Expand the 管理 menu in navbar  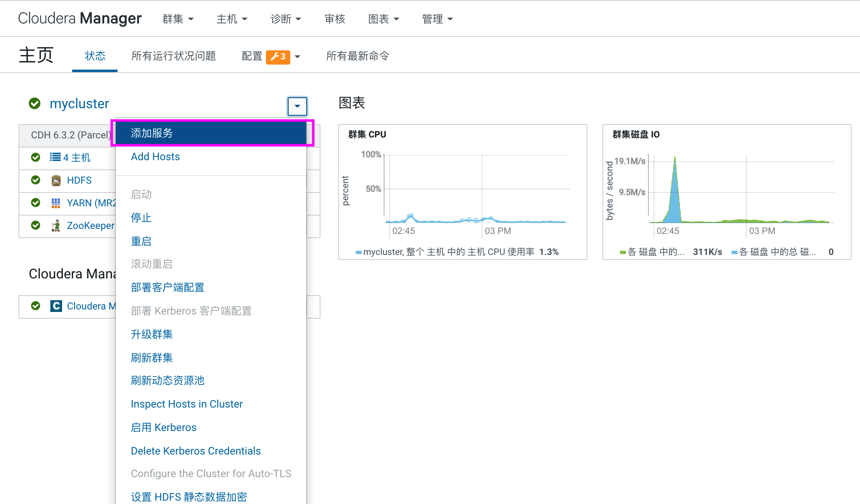(437, 19)
